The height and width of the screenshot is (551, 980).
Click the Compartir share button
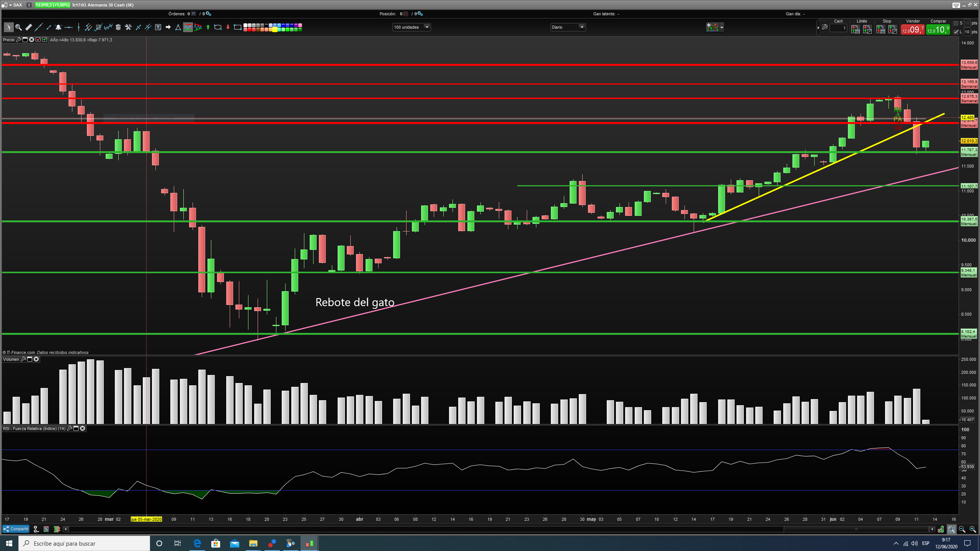coord(16,529)
